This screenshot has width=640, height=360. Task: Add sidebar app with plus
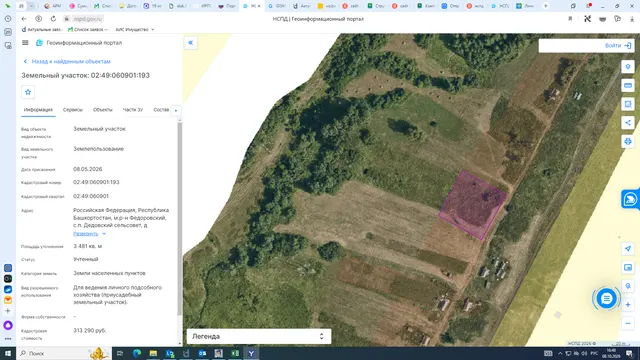[8, 311]
